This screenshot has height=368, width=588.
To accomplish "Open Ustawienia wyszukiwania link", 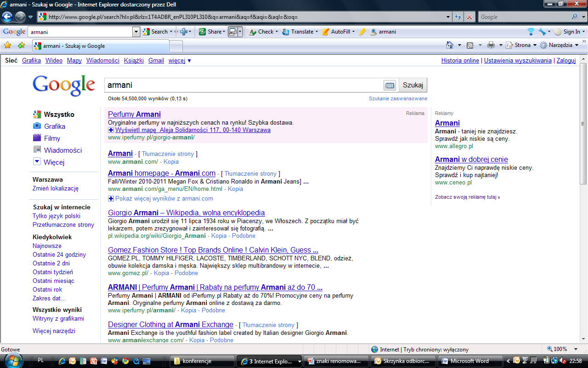I will [518, 60].
